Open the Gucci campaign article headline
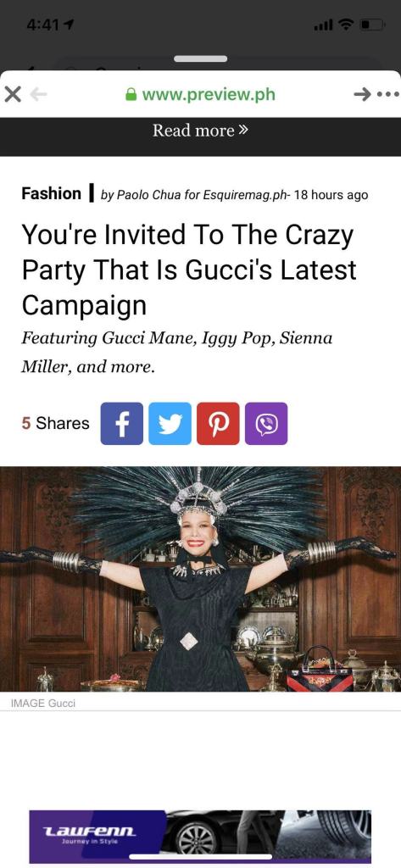 189,270
